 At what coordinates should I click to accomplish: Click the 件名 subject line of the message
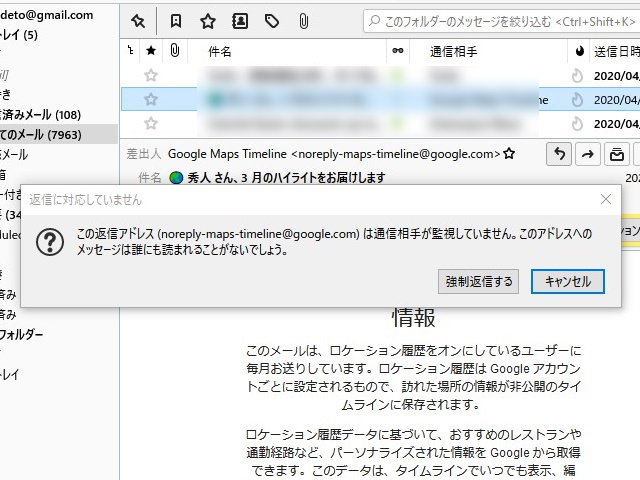(x=286, y=178)
